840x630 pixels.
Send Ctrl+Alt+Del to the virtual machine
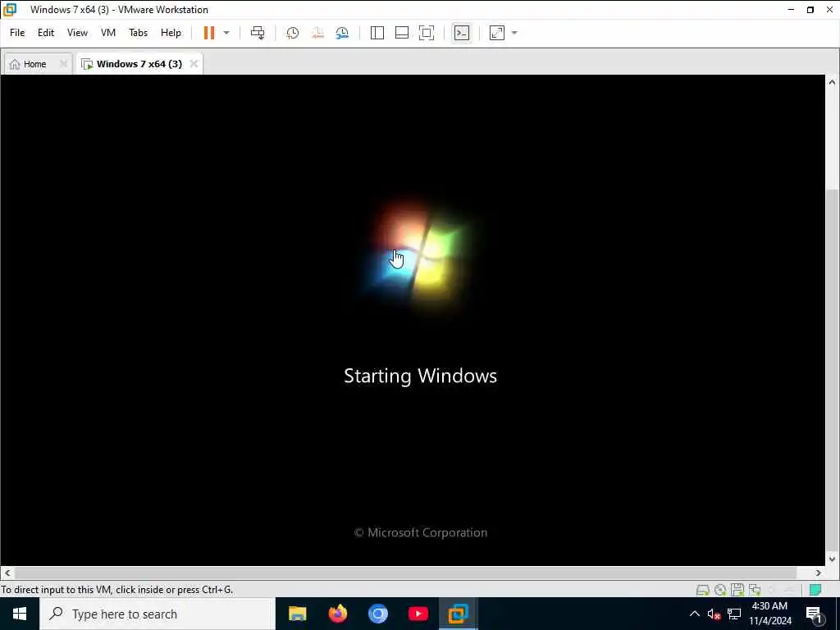258,33
